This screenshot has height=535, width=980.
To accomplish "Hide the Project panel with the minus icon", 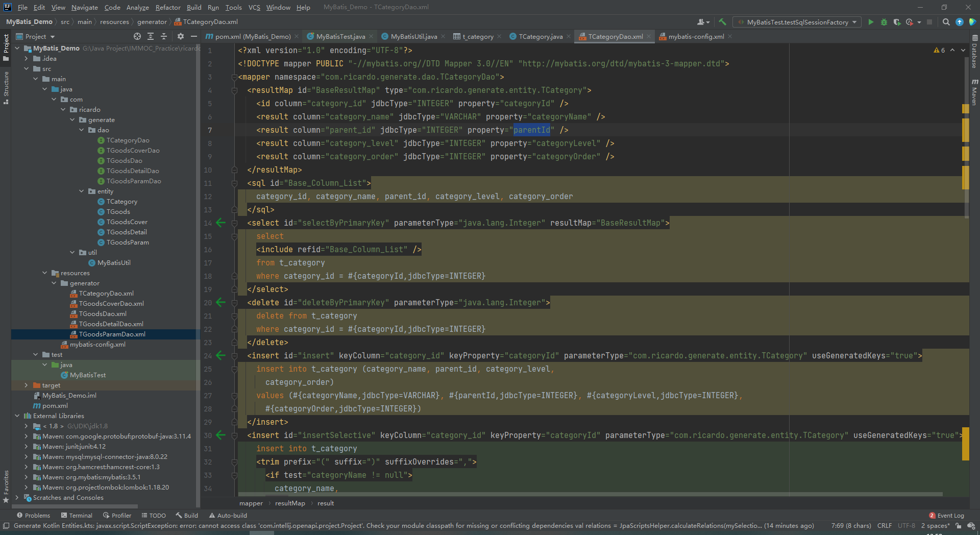I will (194, 36).
